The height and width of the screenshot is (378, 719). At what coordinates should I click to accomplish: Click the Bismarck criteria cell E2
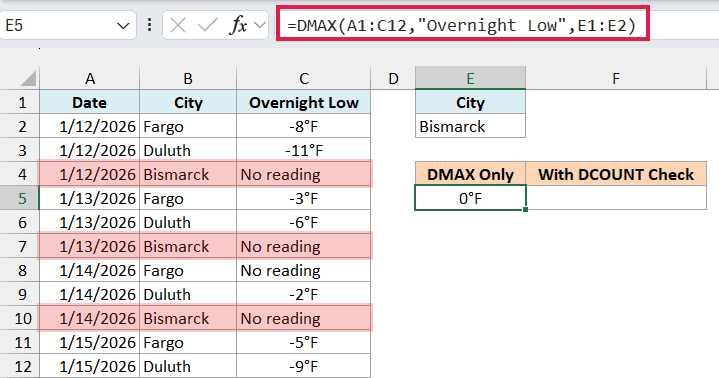[x=470, y=126]
